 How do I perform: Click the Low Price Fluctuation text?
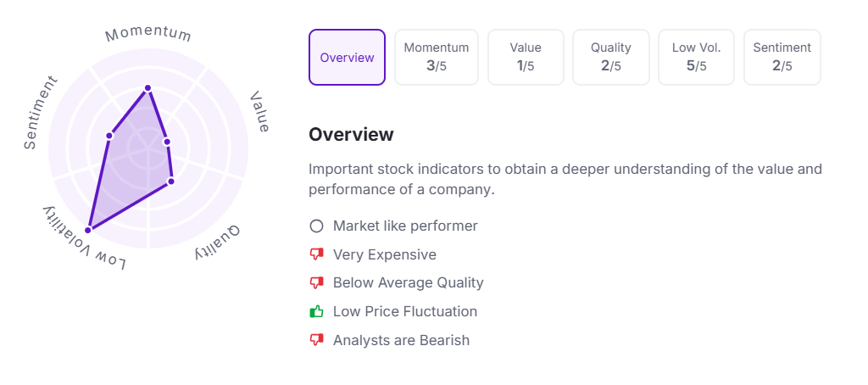405,312
